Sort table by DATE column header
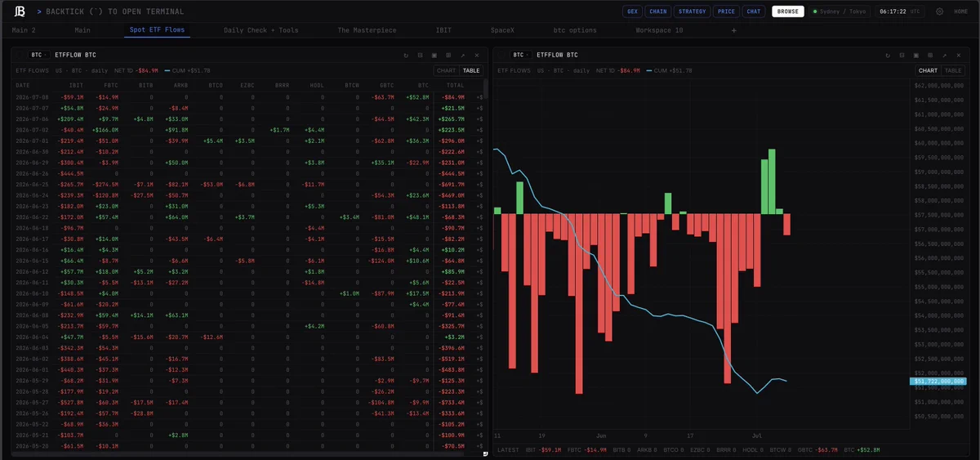 pyautogui.click(x=23, y=85)
